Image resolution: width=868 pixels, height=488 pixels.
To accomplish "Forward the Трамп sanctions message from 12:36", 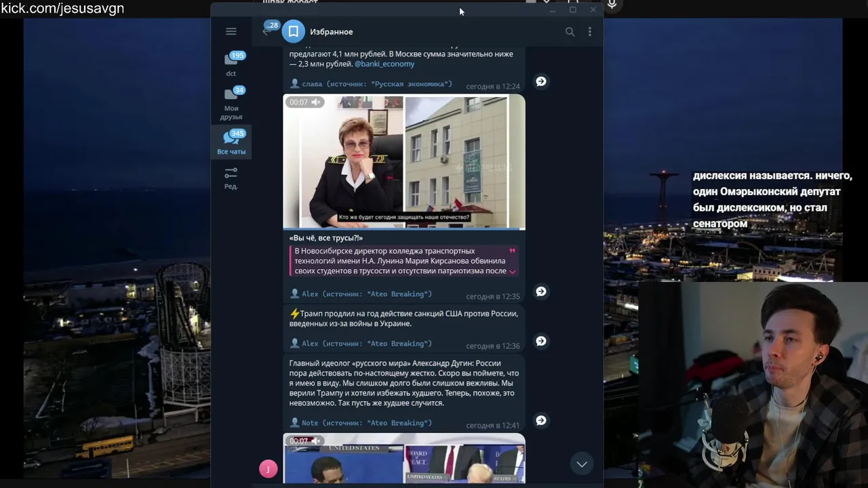I will pyautogui.click(x=541, y=341).
